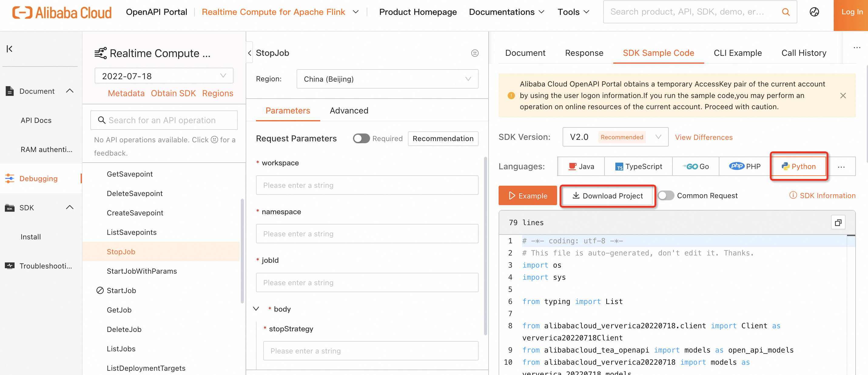Viewport: 868px width, 375px height.
Task: Open the View Differences link
Action: click(x=704, y=137)
